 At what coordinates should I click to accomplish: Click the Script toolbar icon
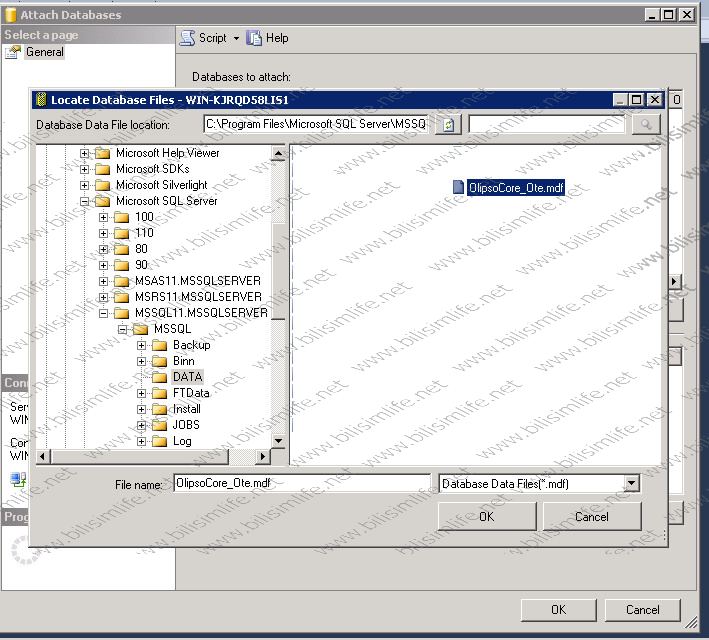(x=187, y=38)
